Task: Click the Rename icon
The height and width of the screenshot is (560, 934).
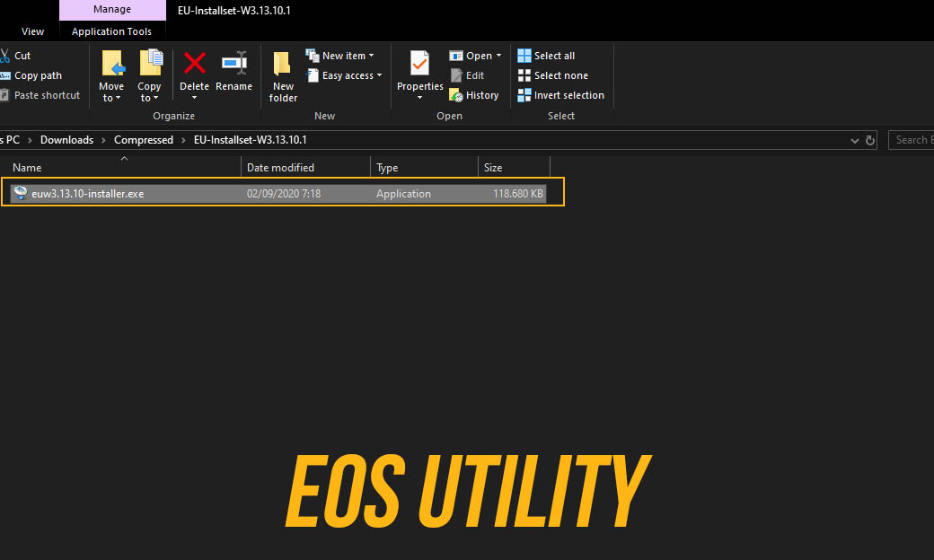Action: tap(234, 63)
